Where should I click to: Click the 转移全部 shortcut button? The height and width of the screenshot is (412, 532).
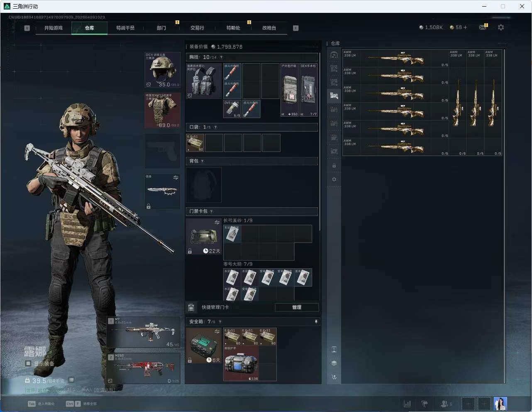[81, 404]
